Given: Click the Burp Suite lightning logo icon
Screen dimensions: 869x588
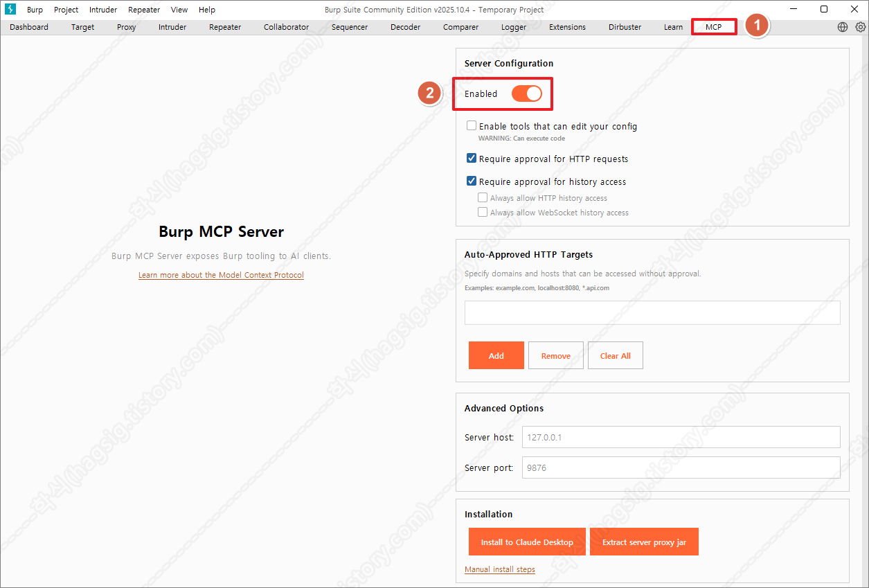Looking at the screenshot, I should click(x=10, y=9).
